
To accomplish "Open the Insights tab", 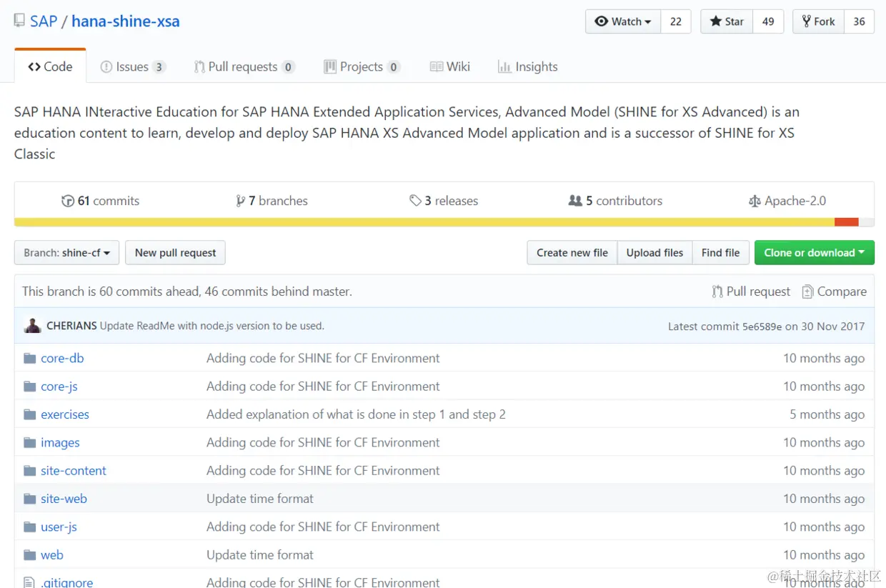I will click(x=528, y=66).
